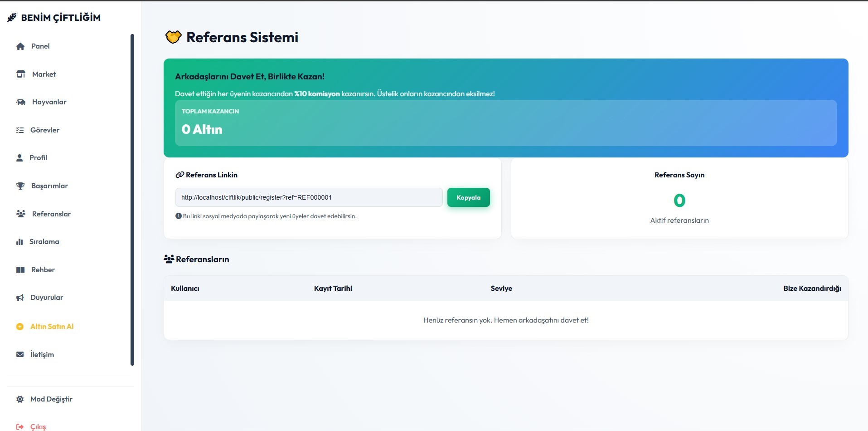
Task: Click the referral link text field
Action: 308,197
